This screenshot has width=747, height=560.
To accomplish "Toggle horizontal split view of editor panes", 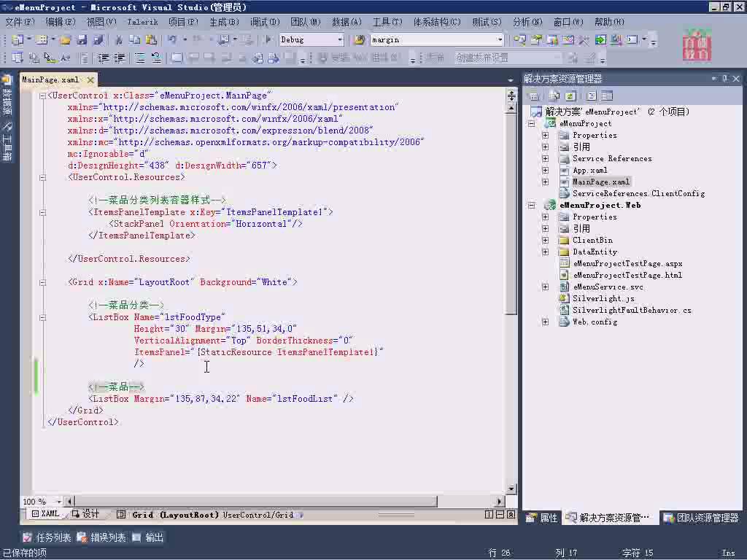I will point(500,514).
